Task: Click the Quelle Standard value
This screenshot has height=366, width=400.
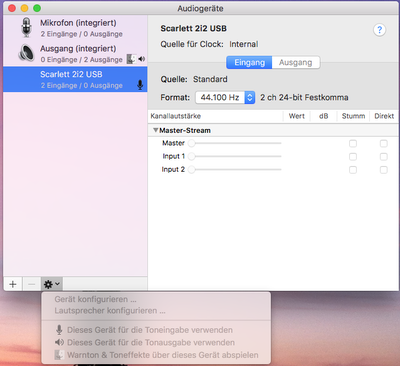Action: coord(210,79)
